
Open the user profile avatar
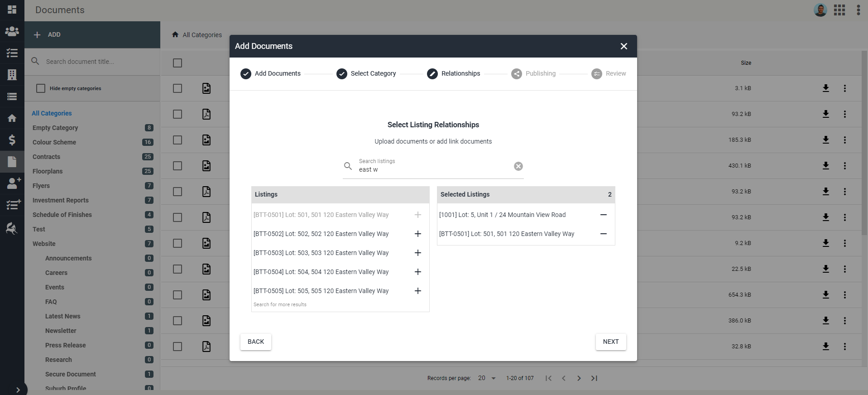[x=820, y=10]
